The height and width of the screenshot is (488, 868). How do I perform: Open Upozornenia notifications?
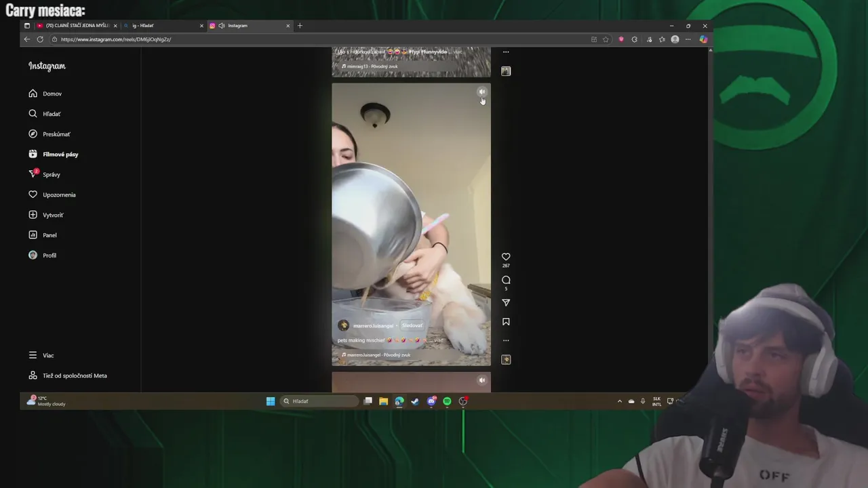click(52, 195)
